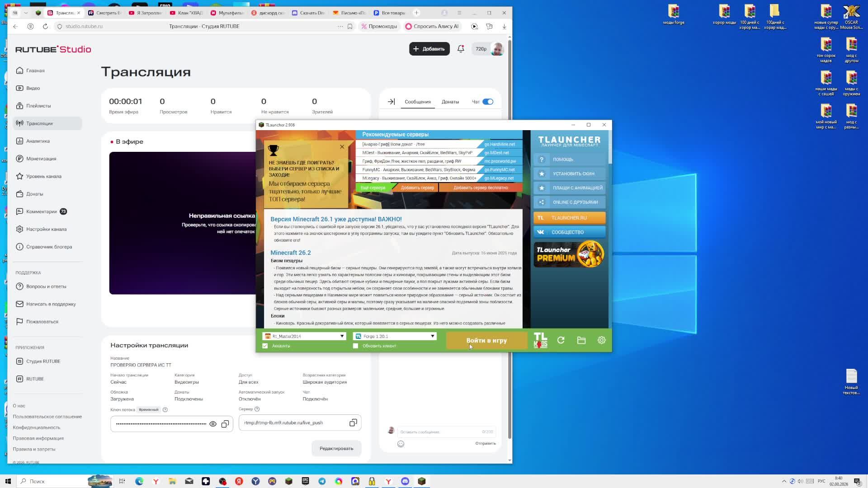Viewport: 868px width, 488px height.
Task: Click the chat message input field
Action: pos(446,432)
